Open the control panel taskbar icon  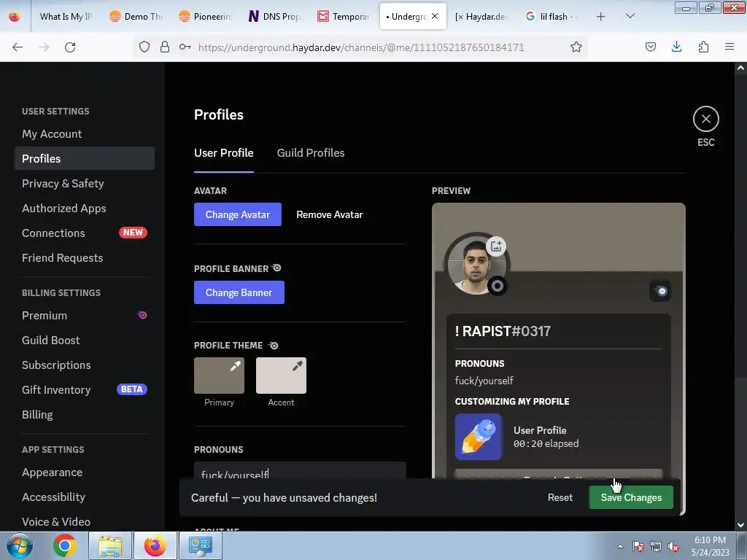click(200, 545)
